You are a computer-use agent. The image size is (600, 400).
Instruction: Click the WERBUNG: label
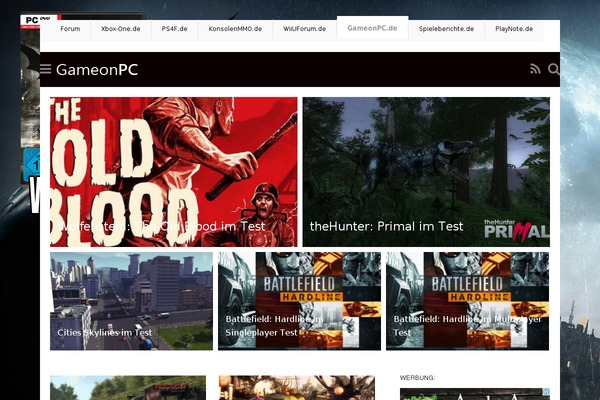(x=417, y=377)
